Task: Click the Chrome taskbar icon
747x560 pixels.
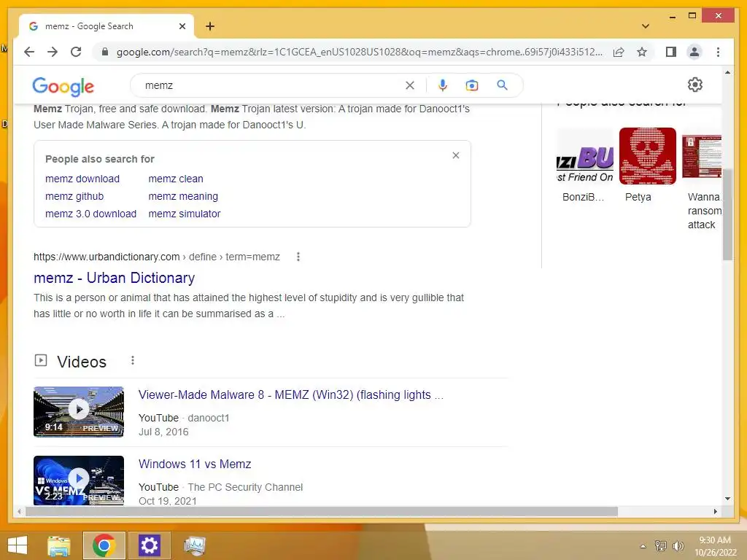Action: point(104,545)
